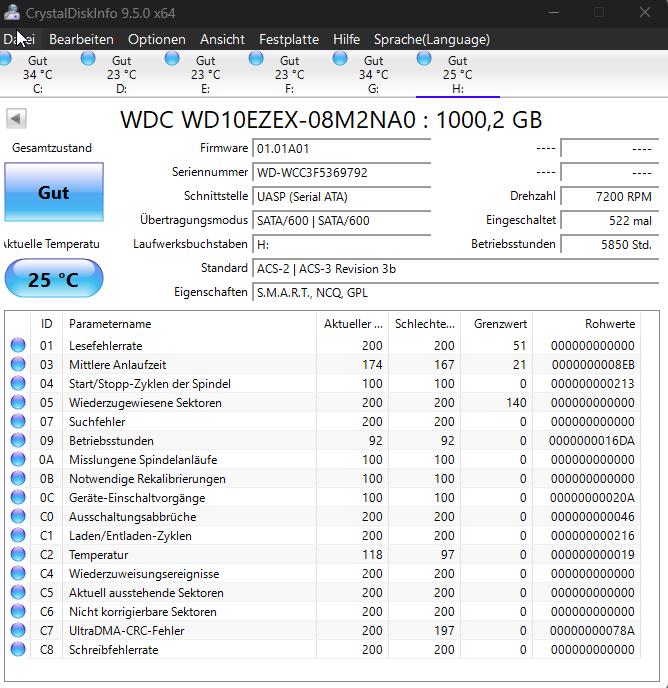Click raw value 0000000008EB
668x688 pixels.
click(593, 365)
